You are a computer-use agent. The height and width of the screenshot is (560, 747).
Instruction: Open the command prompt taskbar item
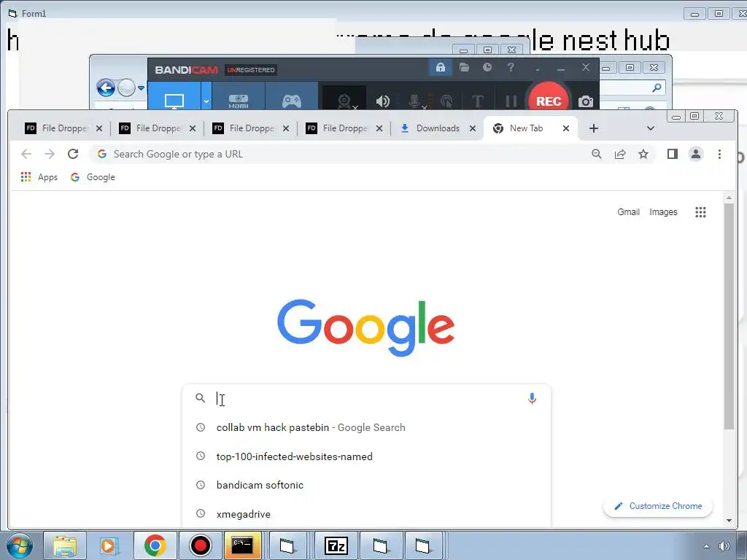pyautogui.click(x=242, y=545)
